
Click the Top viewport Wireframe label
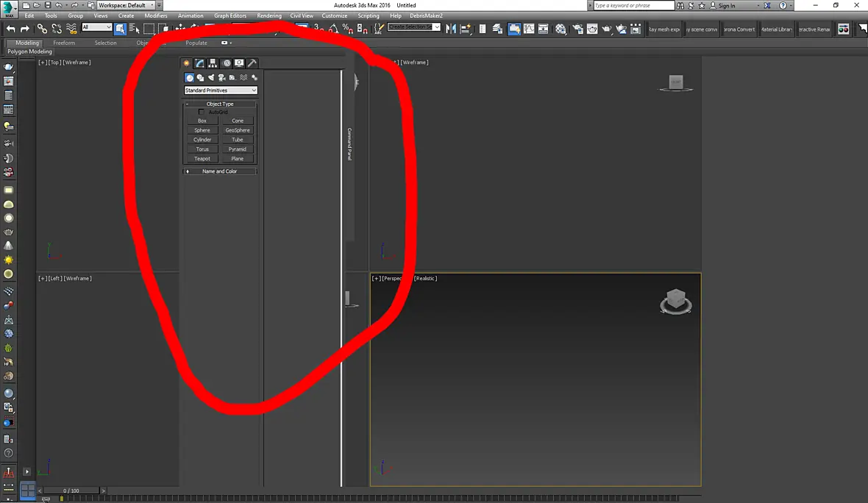[77, 63]
